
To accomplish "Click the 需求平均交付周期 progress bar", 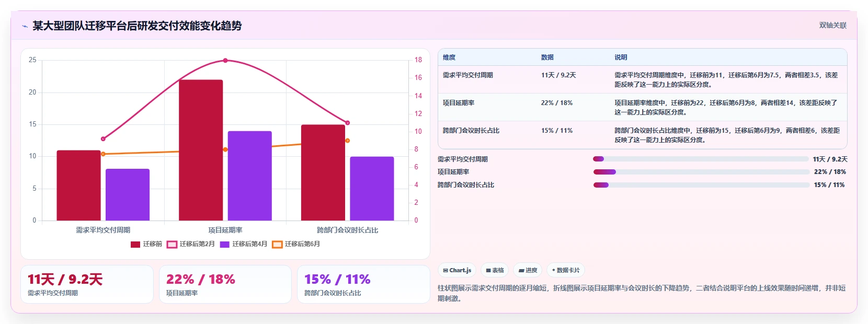I will coord(701,159).
